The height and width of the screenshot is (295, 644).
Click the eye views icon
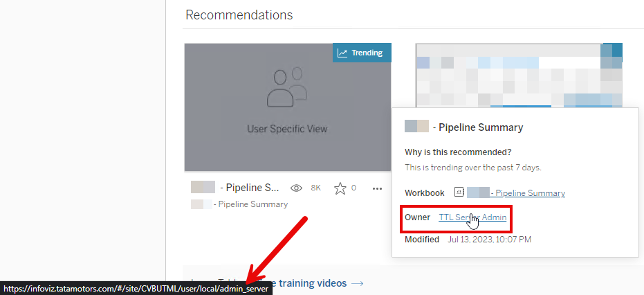click(x=297, y=188)
